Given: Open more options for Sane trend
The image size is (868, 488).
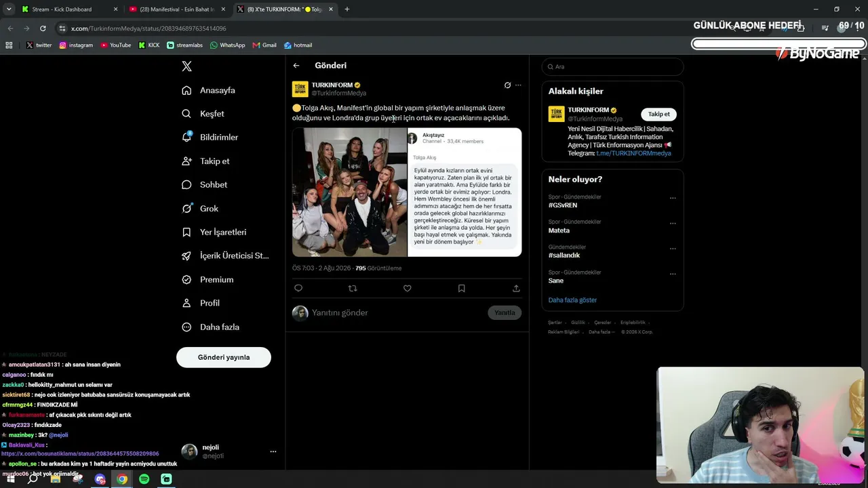Looking at the screenshot, I should (x=673, y=274).
